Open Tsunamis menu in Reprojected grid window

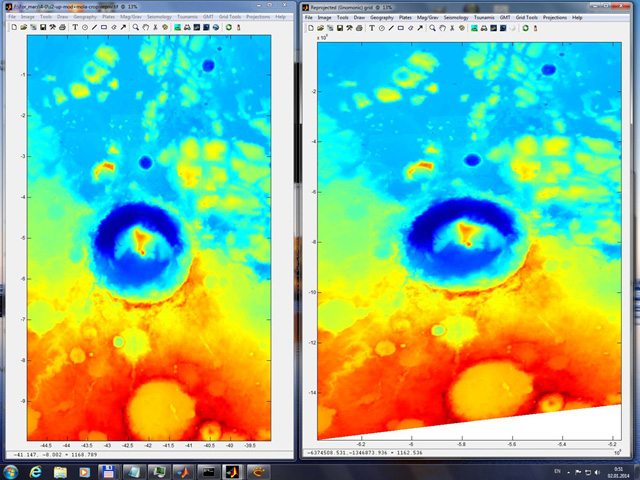point(484,18)
